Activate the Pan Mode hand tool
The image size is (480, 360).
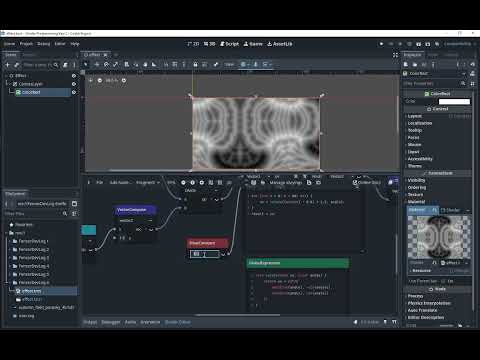click(145, 64)
